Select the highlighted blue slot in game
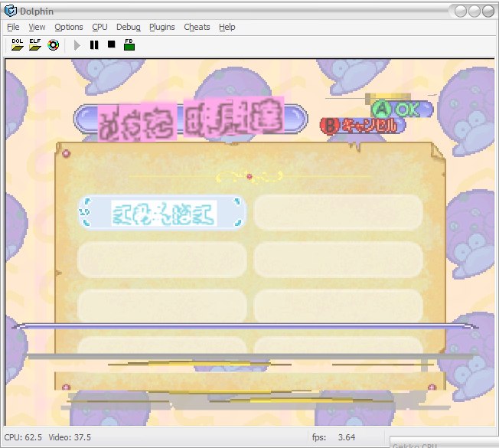The width and height of the screenshot is (499, 448). coord(162,213)
